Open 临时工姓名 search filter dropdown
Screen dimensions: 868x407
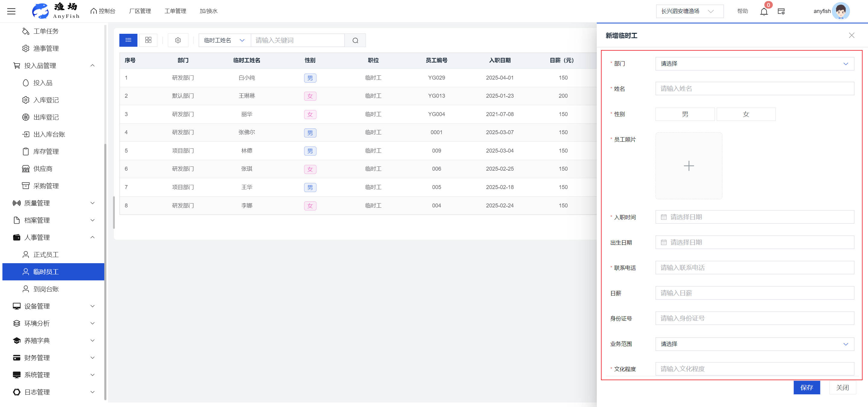point(225,40)
